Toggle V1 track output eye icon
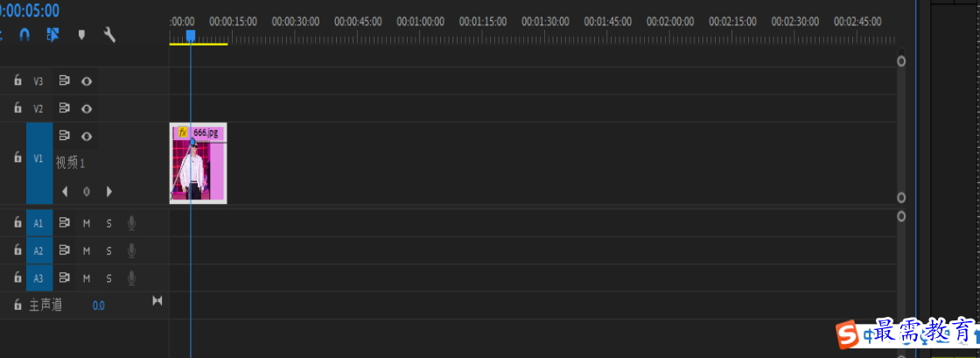 coord(87,136)
